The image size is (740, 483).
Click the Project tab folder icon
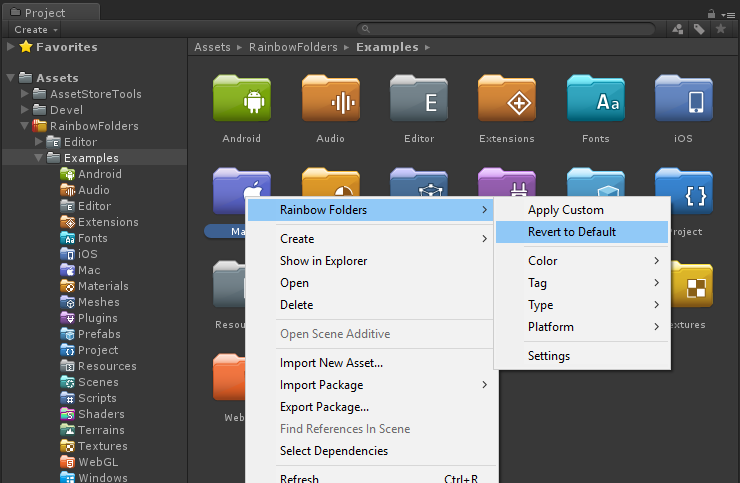[x=15, y=12]
